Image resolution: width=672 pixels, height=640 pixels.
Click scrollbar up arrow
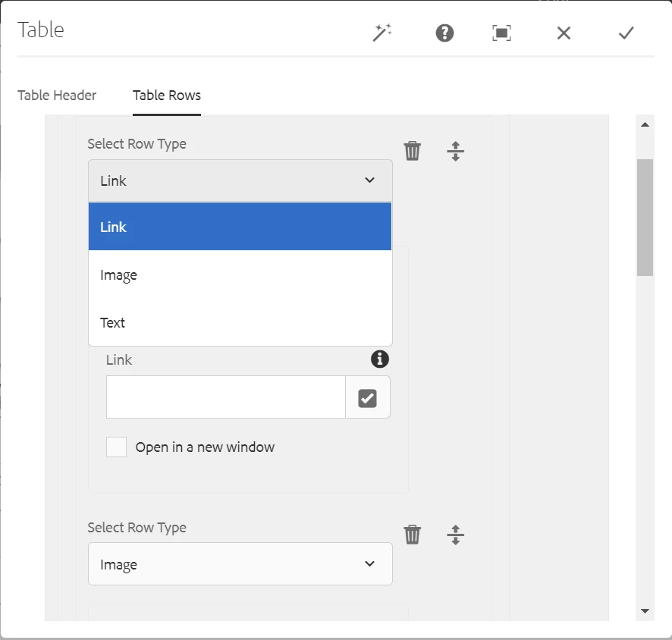(645, 124)
